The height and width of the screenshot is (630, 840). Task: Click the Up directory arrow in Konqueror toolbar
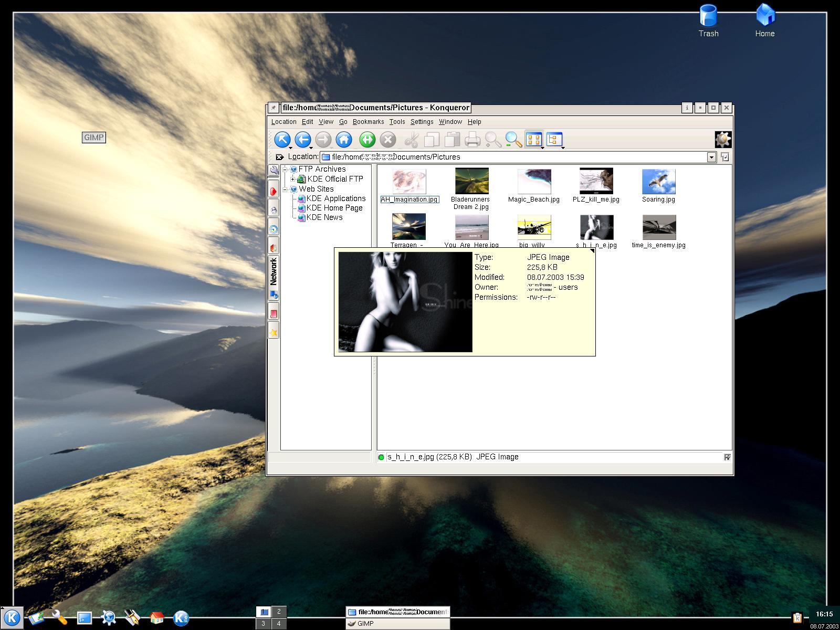pyautogui.click(x=282, y=140)
